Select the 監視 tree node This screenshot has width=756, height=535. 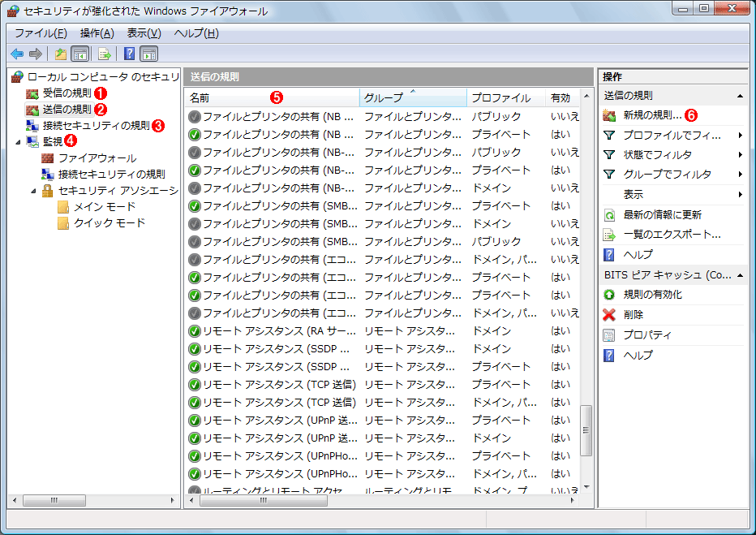[53, 141]
